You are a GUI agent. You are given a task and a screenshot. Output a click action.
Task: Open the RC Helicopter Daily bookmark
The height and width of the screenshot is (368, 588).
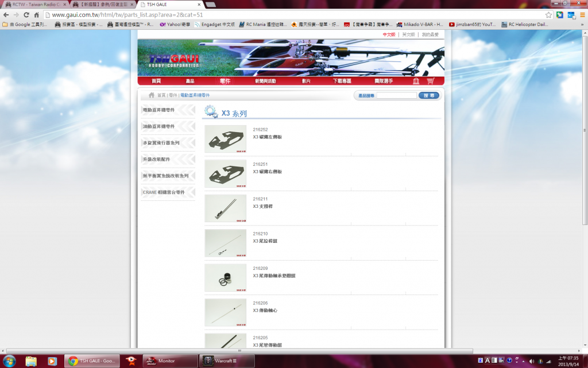tap(525, 25)
